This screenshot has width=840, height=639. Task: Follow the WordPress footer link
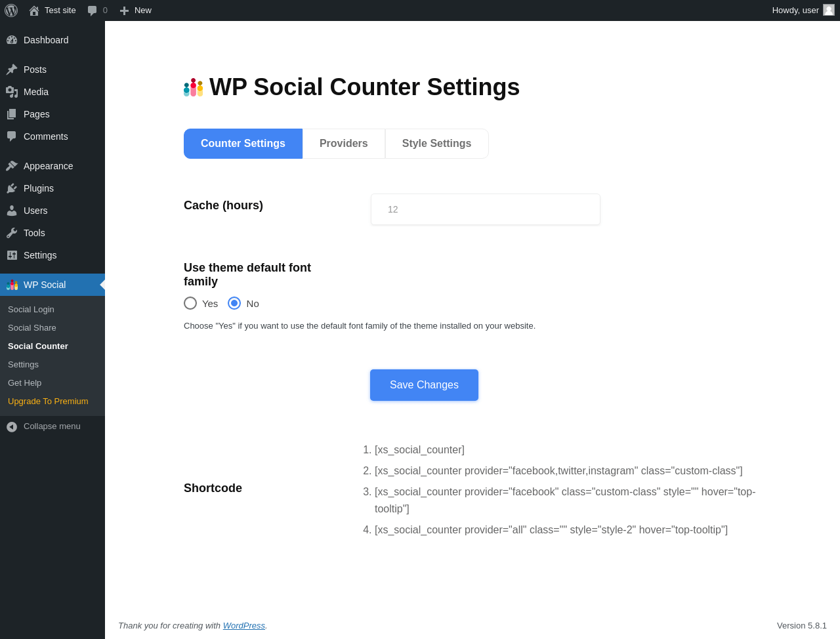243,626
